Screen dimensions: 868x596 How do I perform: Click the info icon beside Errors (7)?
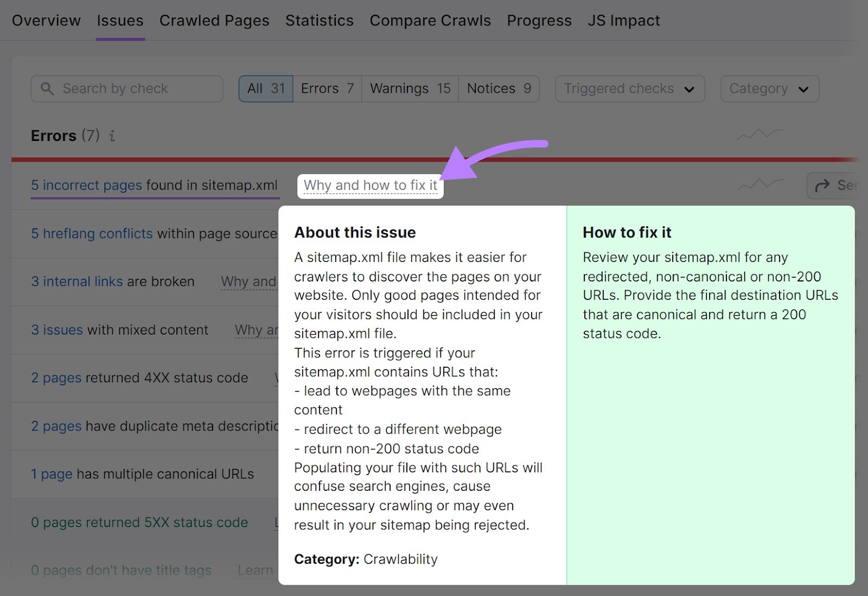click(x=112, y=137)
